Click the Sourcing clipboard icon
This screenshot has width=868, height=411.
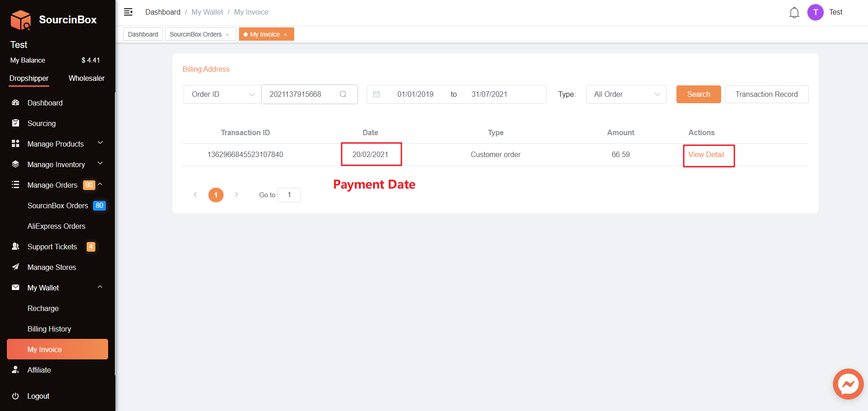pyautogui.click(x=16, y=123)
